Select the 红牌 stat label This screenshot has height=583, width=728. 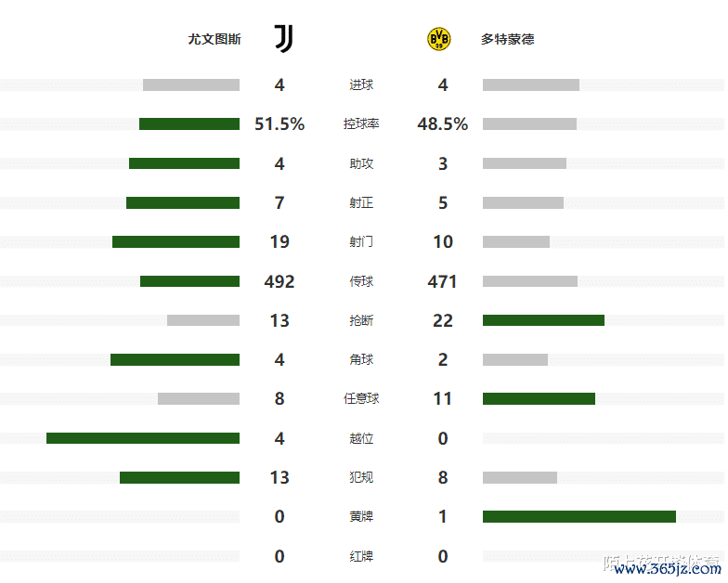(x=361, y=556)
